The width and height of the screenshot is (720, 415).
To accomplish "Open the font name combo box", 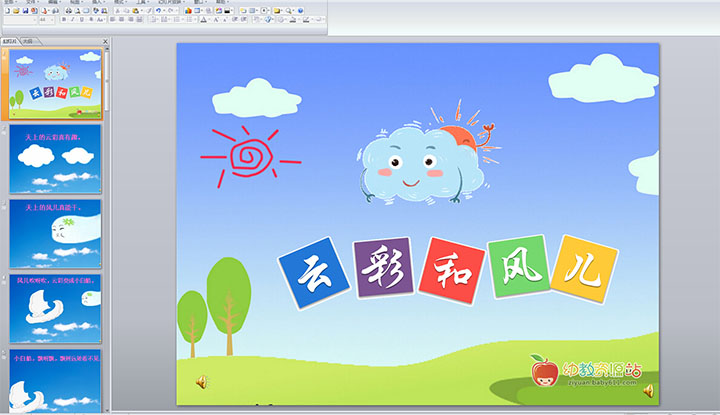I will pos(20,20).
